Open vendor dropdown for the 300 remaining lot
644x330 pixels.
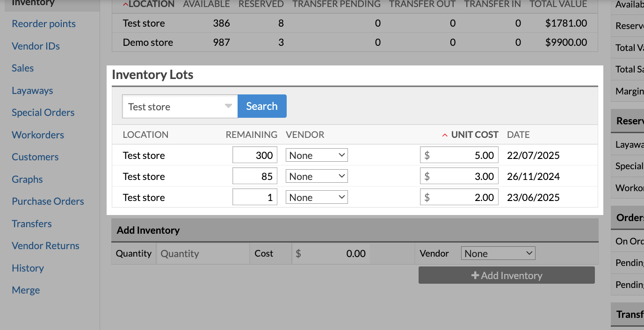point(317,155)
